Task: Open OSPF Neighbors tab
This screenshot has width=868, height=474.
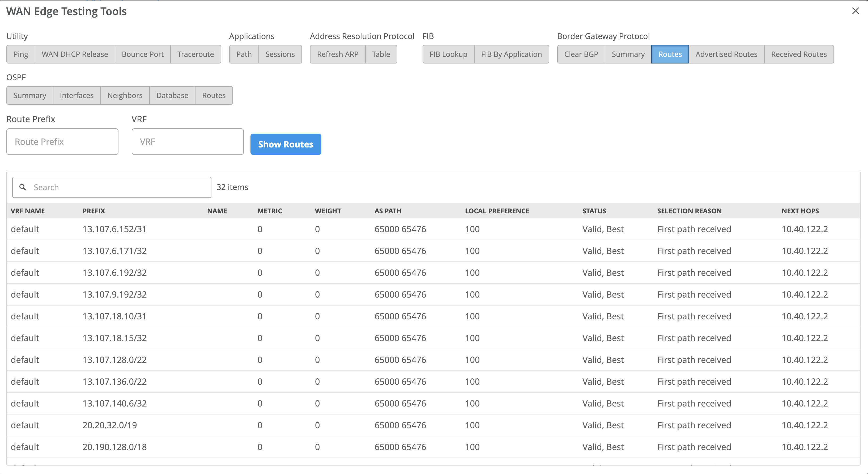Action: [x=125, y=95]
